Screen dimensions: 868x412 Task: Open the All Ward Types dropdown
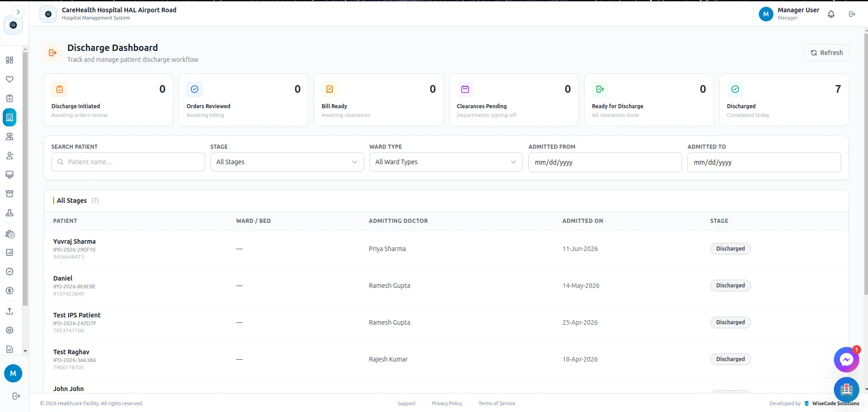coord(446,162)
